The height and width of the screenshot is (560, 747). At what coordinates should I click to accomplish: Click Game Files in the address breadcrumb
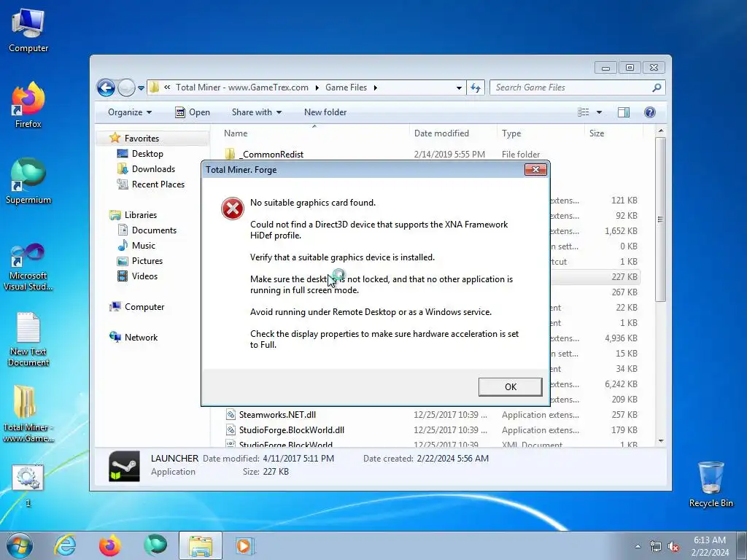(x=346, y=87)
